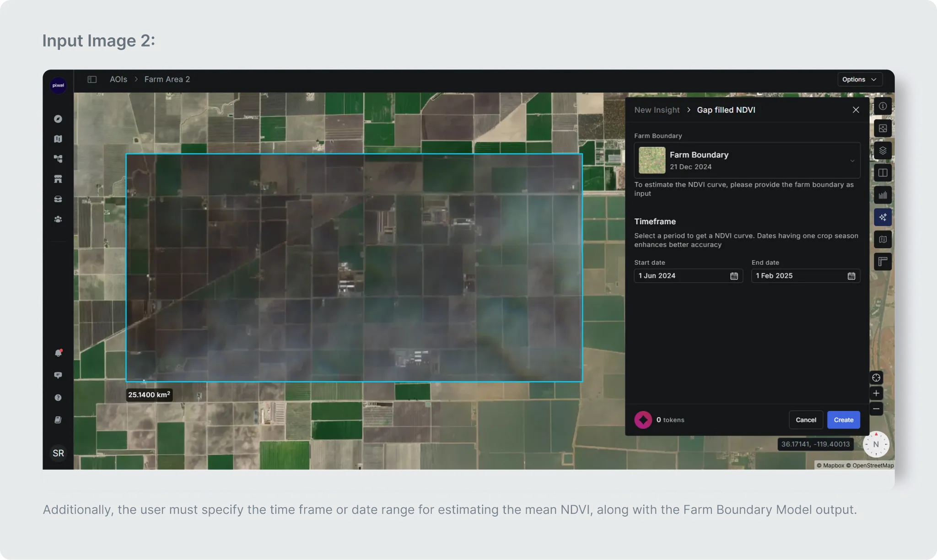
Task: Open the info icon in right toolbar
Action: click(883, 106)
